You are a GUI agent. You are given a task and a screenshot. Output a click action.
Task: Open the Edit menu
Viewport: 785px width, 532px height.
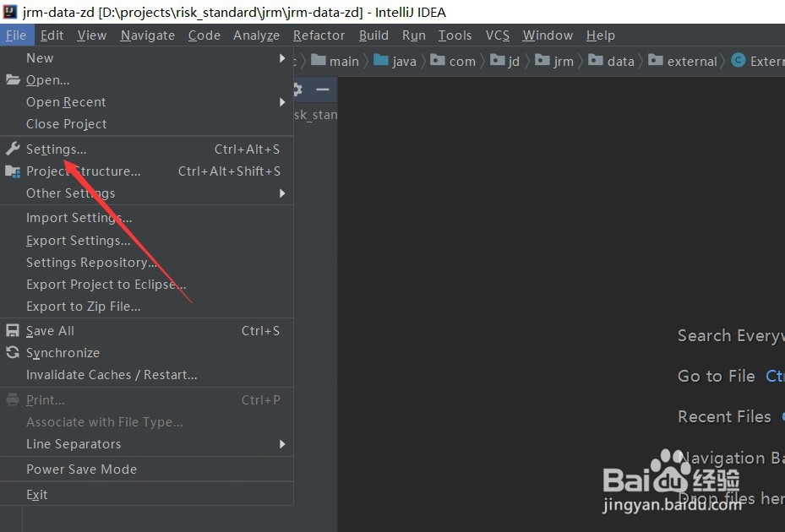[x=52, y=35]
